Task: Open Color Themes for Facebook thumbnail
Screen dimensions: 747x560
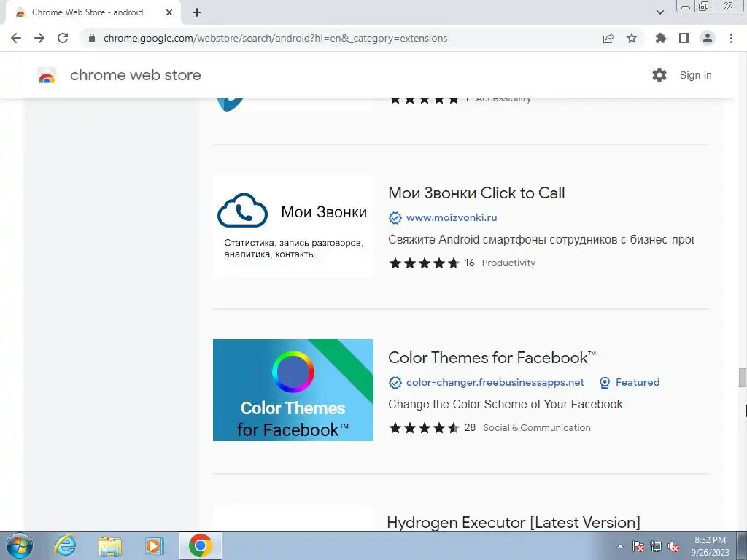Action: [293, 390]
